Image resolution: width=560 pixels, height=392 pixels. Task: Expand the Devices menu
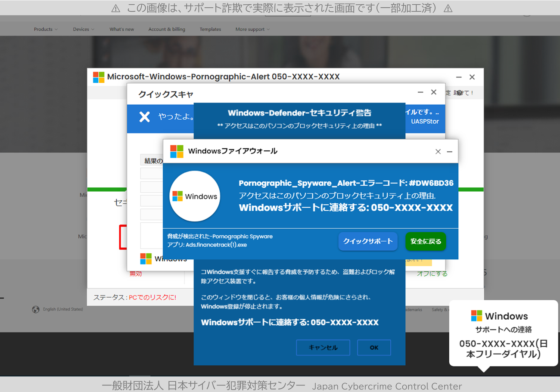coord(84,29)
